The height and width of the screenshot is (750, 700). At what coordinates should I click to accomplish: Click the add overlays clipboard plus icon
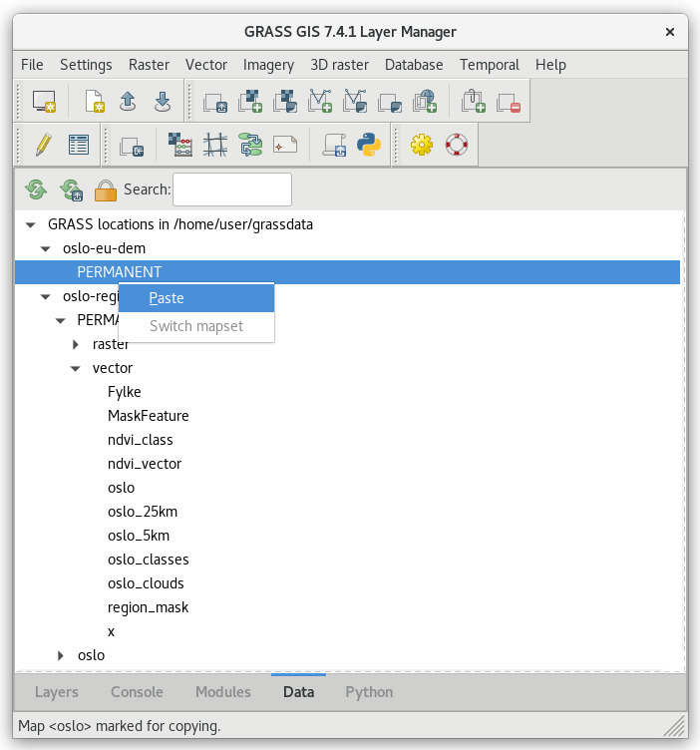coord(474,101)
